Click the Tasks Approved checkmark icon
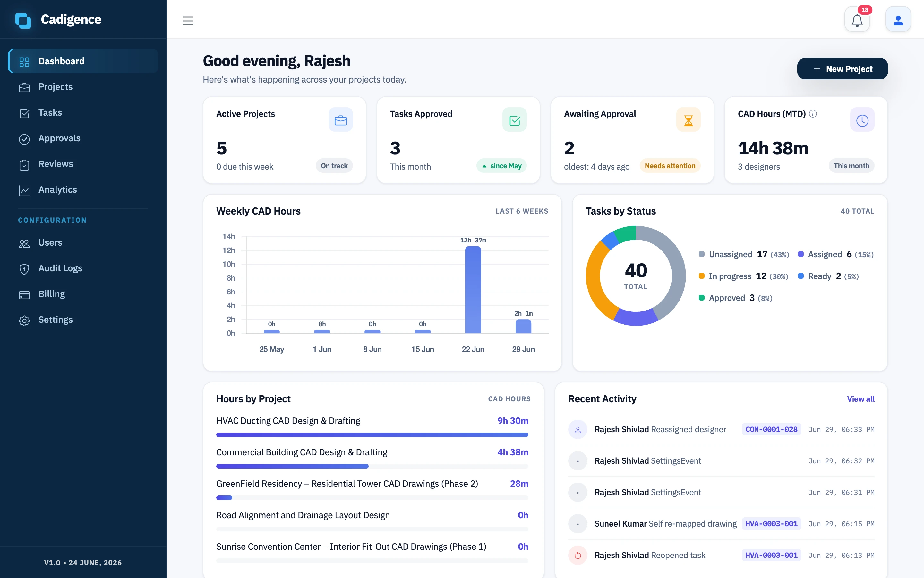Image resolution: width=924 pixels, height=578 pixels. tap(514, 120)
